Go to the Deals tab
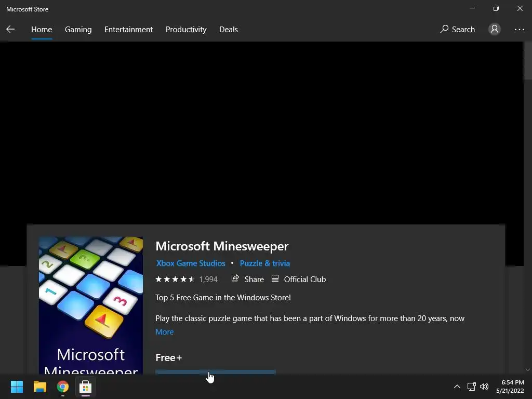Image resolution: width=532 pixels, height=399 pixels. (229, 30)
